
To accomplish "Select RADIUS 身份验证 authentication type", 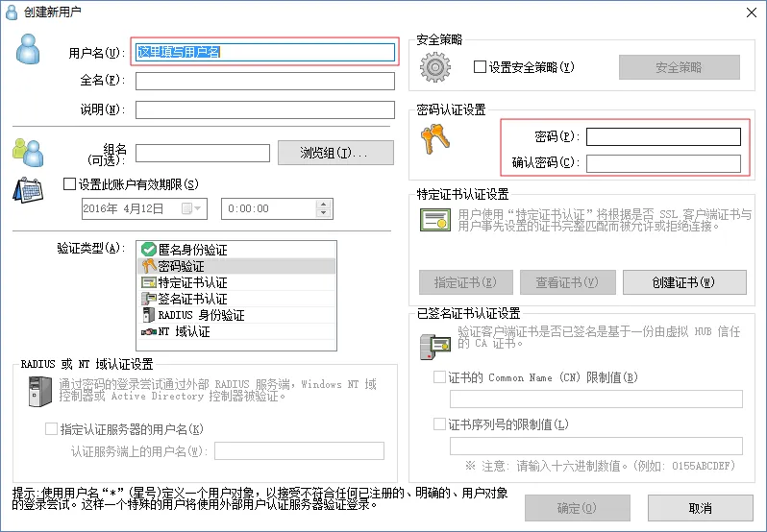I will click(236, 315).
